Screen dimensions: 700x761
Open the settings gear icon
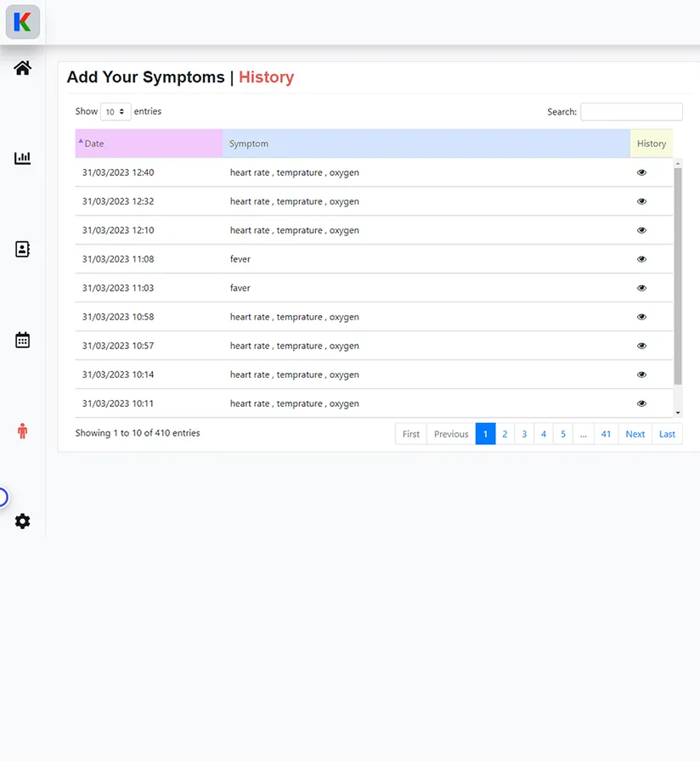pyautogui.click(x=22, y=521)
